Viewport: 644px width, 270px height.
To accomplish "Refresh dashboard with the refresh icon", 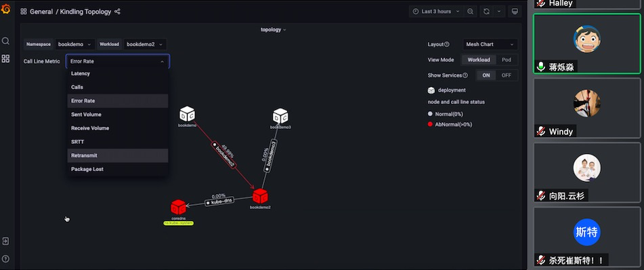I will (x=486, y=12).
